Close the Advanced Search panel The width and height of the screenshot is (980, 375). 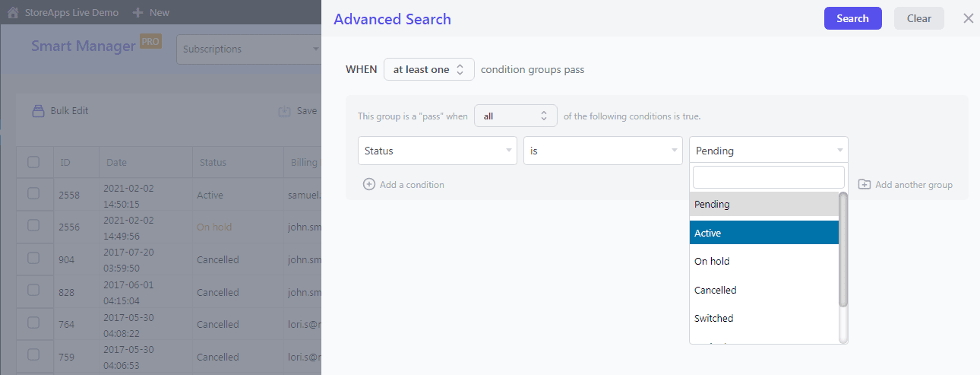coord(968,18)
